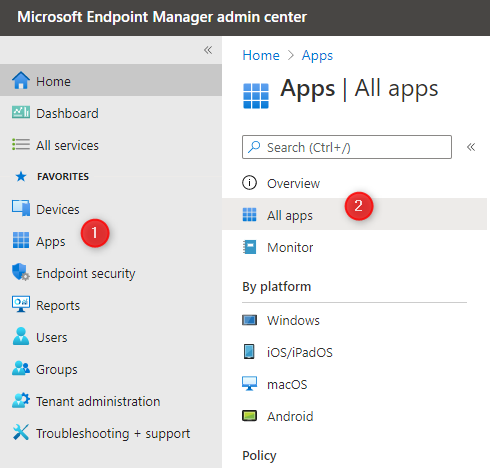Click the Apps breadcrumb link
Image resolution: width=490 pixels, height=468 pixels.
tap(317, 56)
